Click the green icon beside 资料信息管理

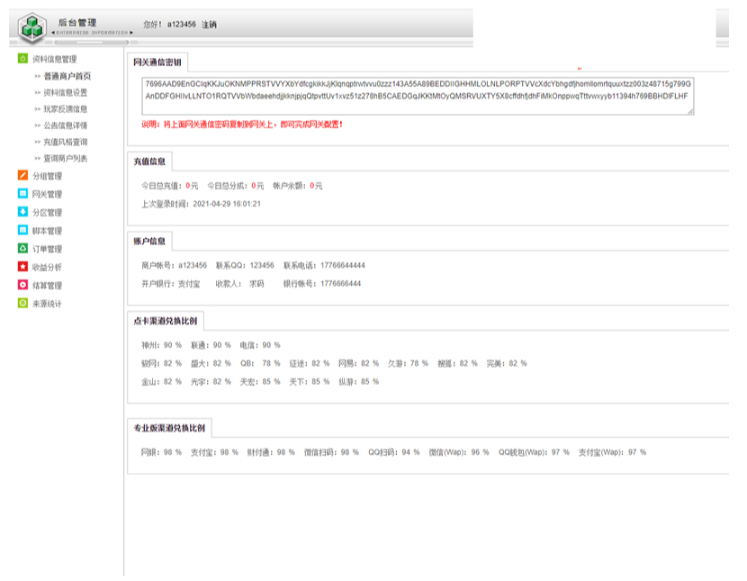pyautogui.click(x=23, y=58)
